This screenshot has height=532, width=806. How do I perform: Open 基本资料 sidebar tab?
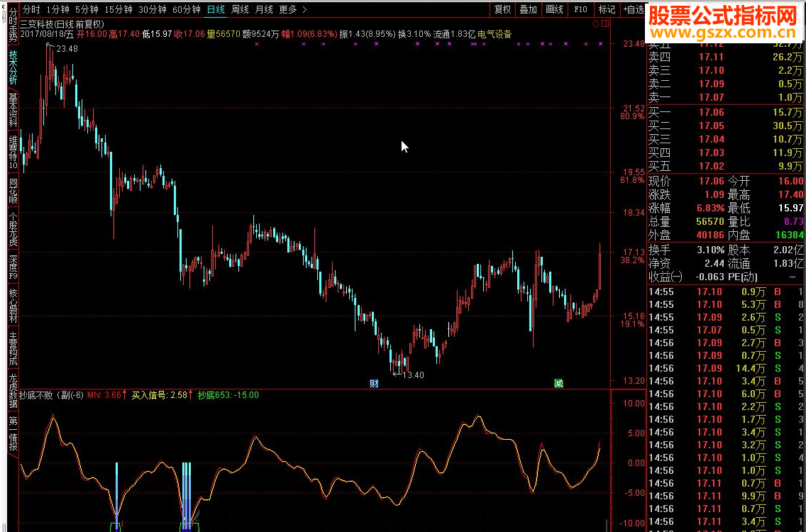[13, 109]
